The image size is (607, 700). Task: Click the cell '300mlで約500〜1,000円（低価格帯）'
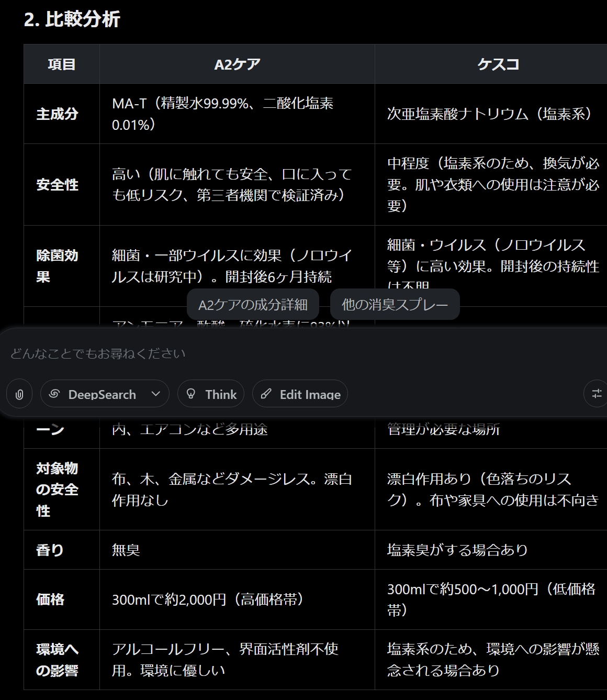tap(491, 599)
